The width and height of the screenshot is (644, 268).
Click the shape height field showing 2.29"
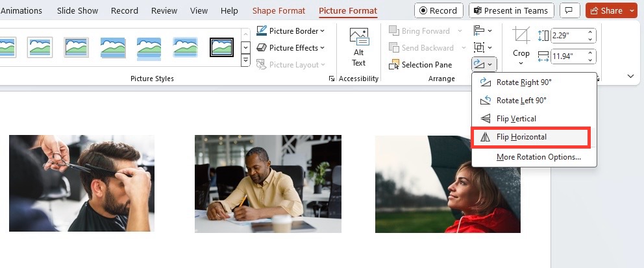(569, 35)
